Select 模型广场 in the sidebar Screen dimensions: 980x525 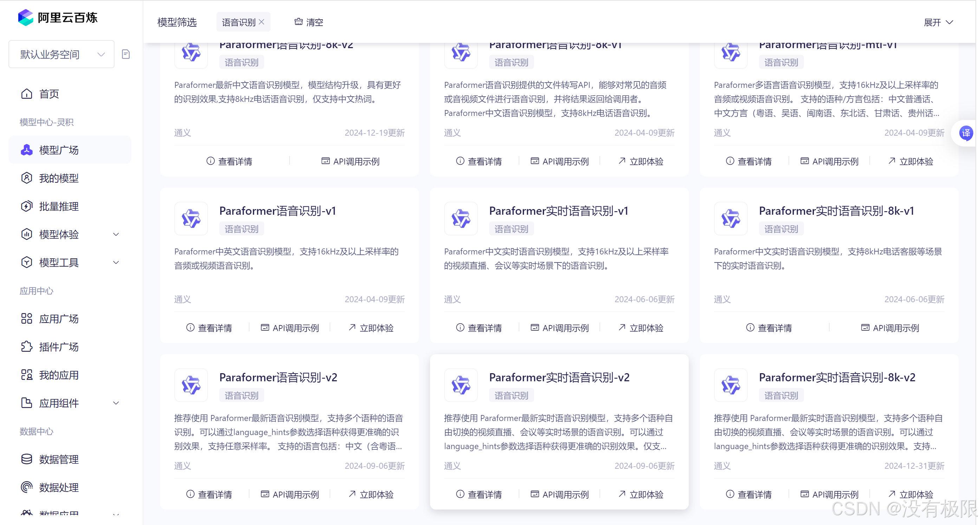pyautogui.click(x=59, y=150)
